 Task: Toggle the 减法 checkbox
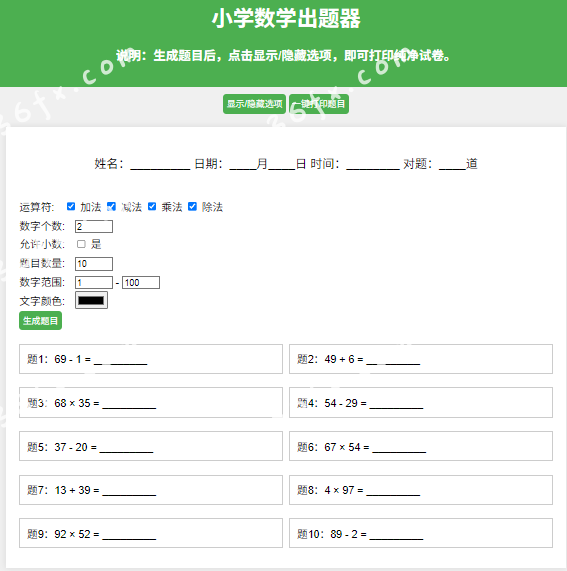point(111,206)
